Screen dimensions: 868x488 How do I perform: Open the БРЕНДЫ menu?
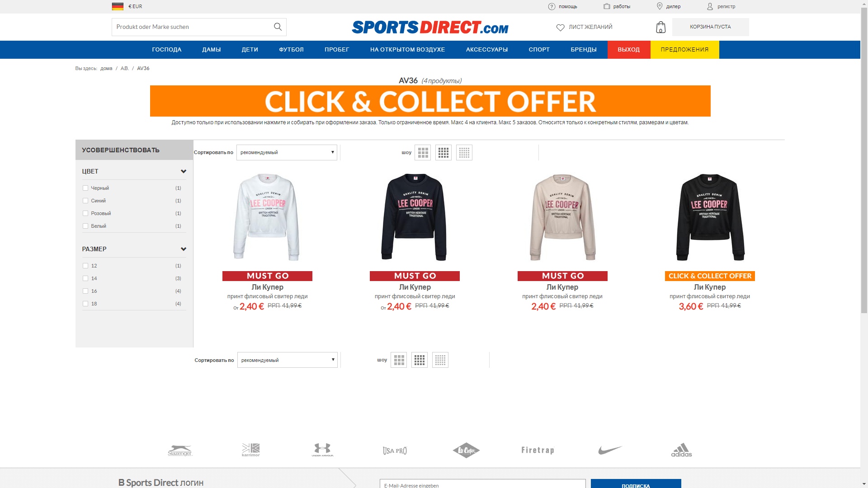click(584, 50)
